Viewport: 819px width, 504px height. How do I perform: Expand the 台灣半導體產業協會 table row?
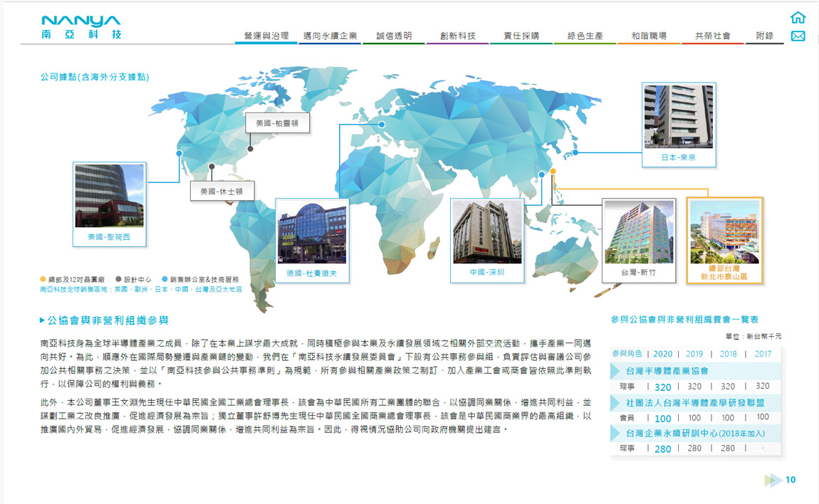pos(667,371)
